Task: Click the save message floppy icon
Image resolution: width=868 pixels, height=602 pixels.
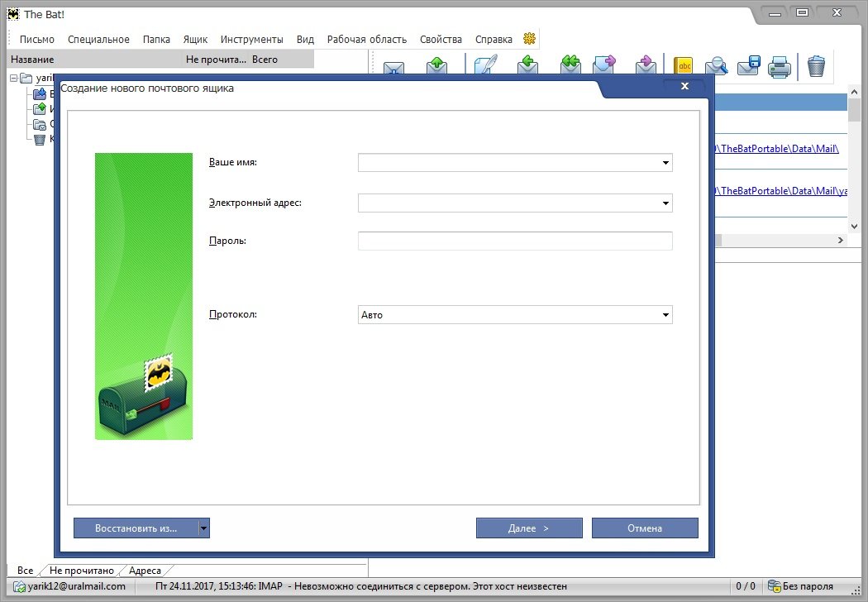Action: coord(749,66)
